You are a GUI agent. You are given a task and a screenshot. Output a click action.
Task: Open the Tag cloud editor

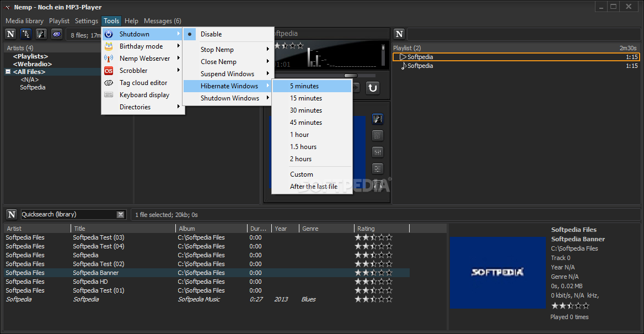143,83
